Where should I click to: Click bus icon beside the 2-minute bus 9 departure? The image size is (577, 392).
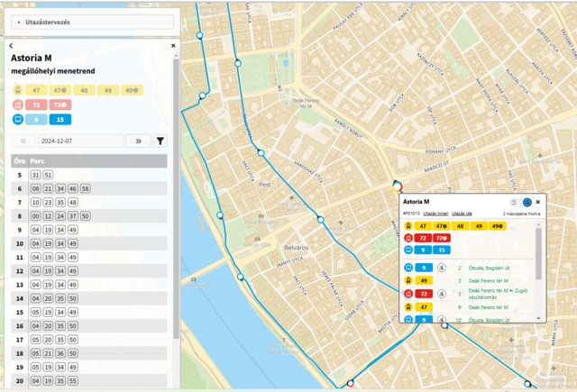[x=408, y=268]
